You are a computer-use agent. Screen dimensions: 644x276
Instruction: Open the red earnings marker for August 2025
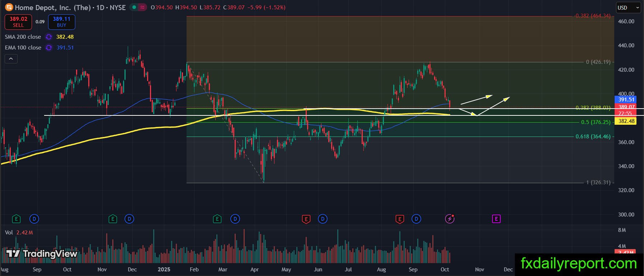399,219
